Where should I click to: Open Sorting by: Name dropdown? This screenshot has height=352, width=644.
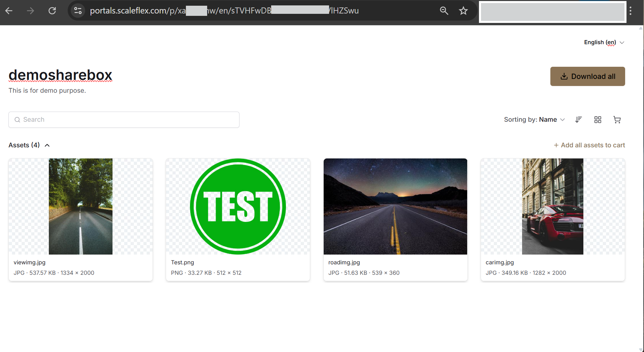[534, 120]
